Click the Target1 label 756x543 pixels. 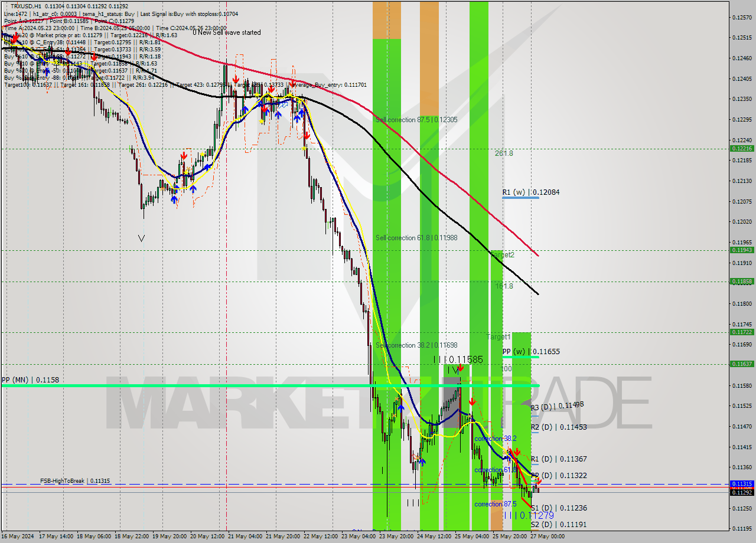coord(498,337)
